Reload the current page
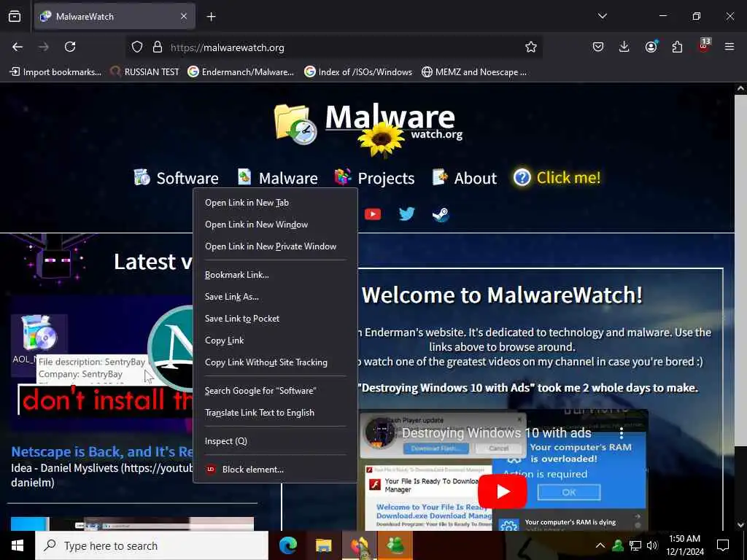 click(70, 47)
